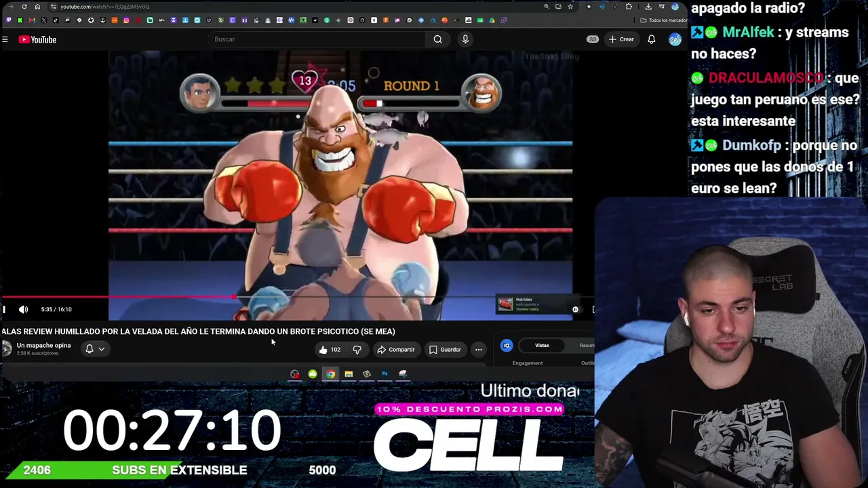Select the Vistas tab
The image size is (868, 488).
pyautogui.click(x=542, y=346)
